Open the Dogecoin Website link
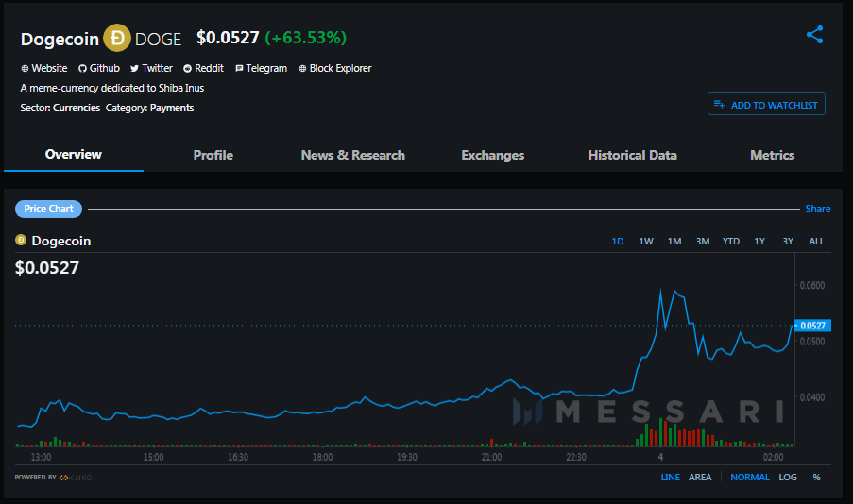The width and height of the screenshot is (853, 504). [x=44, y=68]
